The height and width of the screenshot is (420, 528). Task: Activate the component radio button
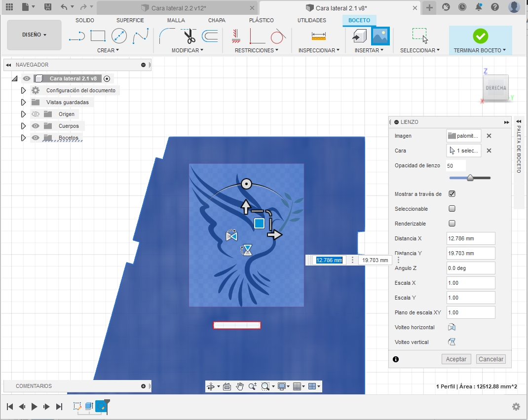tap(107, 79)
